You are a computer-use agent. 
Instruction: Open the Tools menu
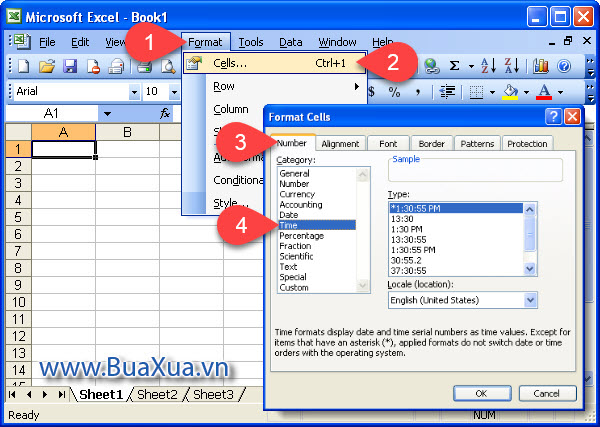coord(251,42)
